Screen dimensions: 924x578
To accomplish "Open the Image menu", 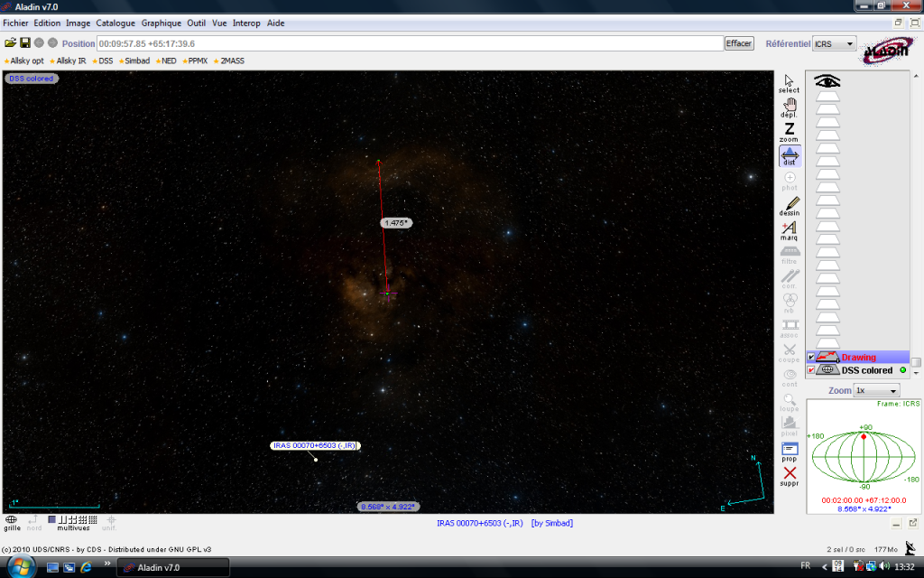I will tap(78, 23).
